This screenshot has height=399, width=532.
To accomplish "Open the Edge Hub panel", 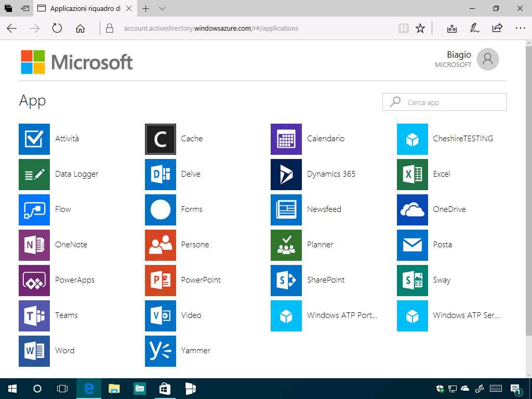I will [x=452, y=29].
